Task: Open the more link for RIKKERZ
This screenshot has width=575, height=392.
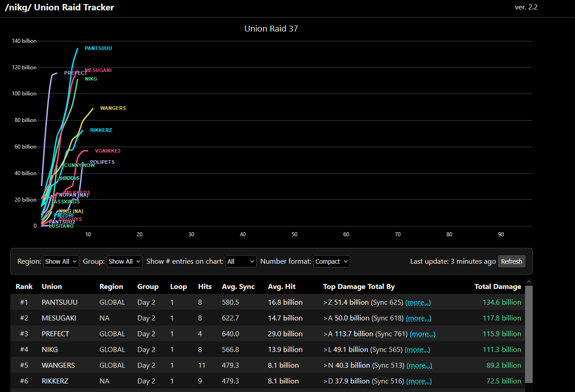Action: pyautogui.click(x=419, y=381)
